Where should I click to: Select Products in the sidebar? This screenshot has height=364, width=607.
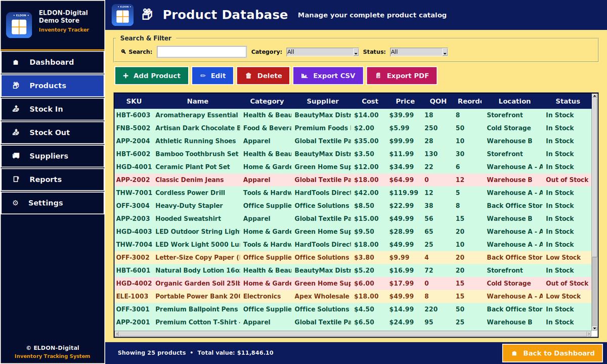tap(53, 85)
